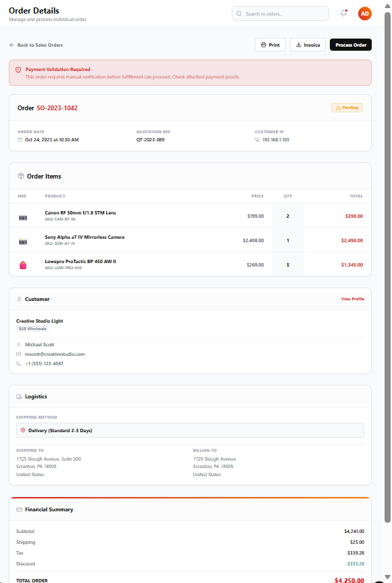This screenshot has height=583, width=392.
Task: Open View Profile link
Action: [353, 299]
